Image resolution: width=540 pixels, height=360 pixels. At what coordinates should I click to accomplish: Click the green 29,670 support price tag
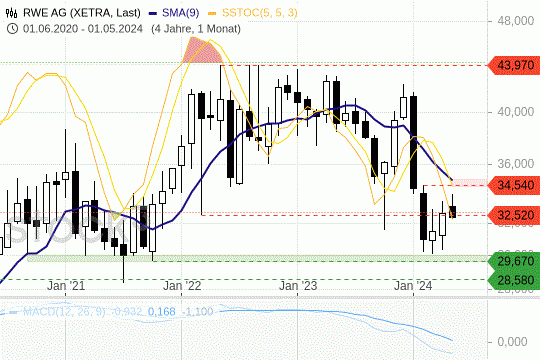point(514,261)
